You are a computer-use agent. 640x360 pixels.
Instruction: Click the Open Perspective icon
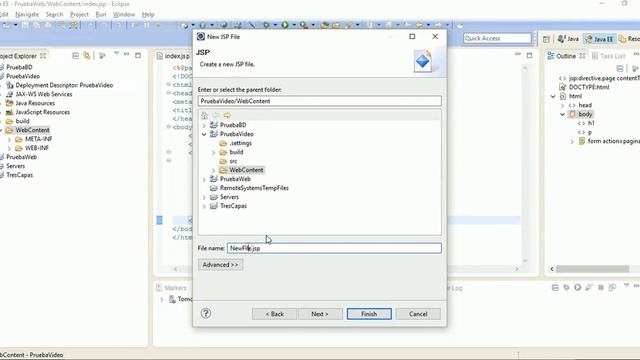(x=546, y=39)
